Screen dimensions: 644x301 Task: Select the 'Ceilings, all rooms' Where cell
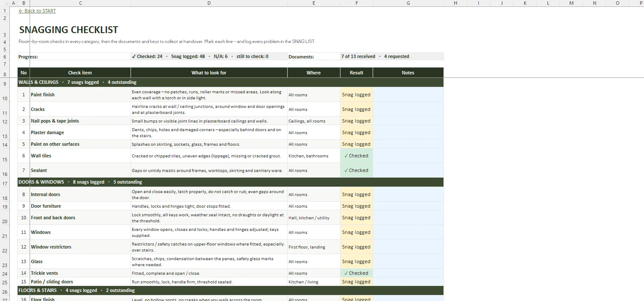(x=314, y=121)
